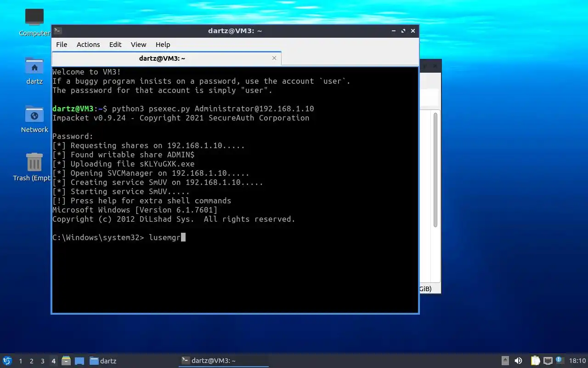Click the removable media eject tray icon
588x368 pixels.
pos(505,361)
